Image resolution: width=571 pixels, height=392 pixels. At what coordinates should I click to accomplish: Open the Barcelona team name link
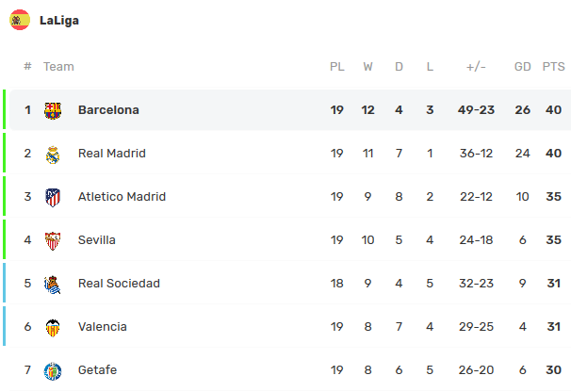pos(108,110)
